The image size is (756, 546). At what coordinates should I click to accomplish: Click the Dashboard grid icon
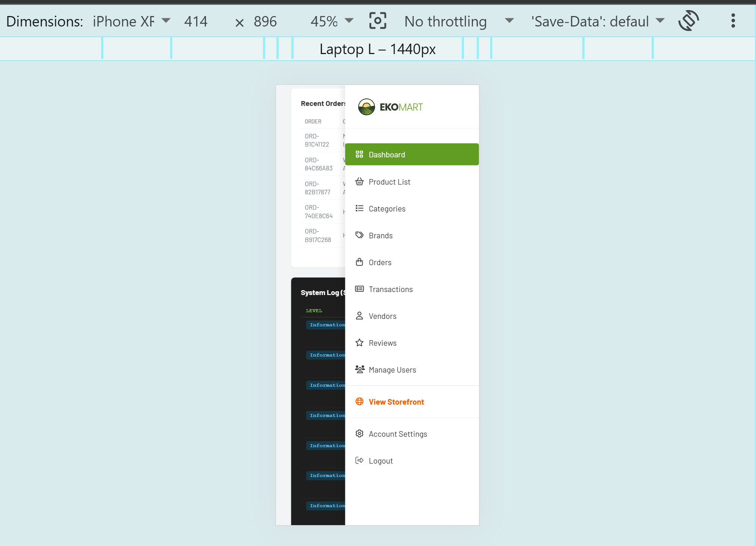pyautogui.click(x=359, y=154)
